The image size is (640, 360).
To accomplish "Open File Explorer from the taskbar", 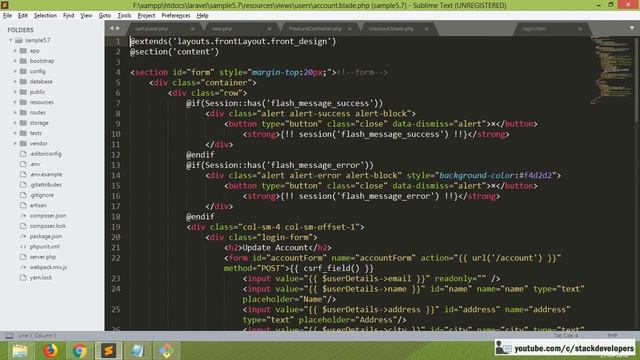I will click(20, 351).
